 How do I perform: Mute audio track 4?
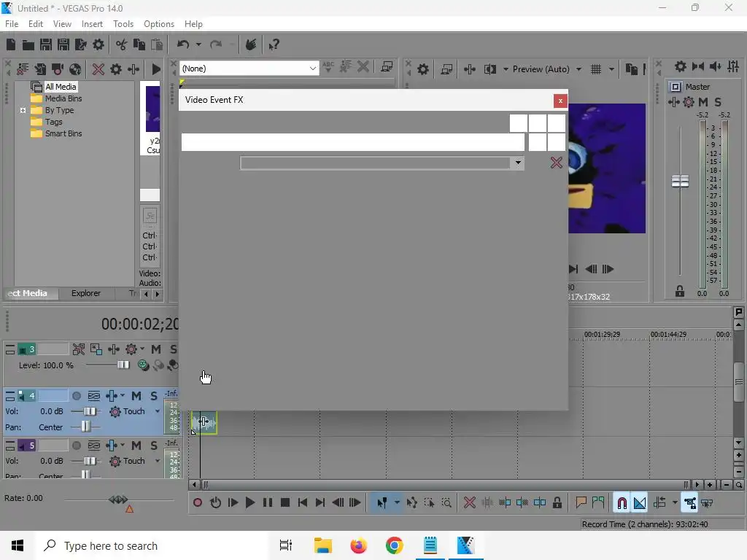[x=136, y=396]
